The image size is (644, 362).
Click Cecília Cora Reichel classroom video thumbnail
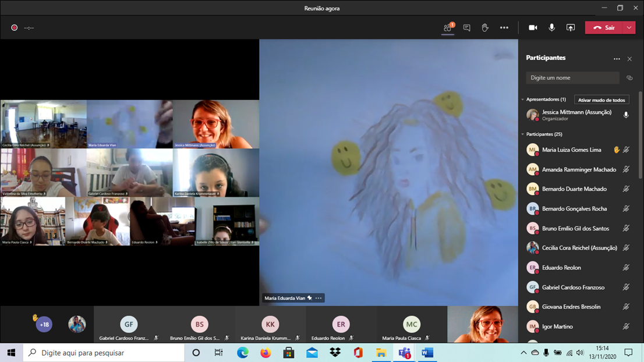44,124
